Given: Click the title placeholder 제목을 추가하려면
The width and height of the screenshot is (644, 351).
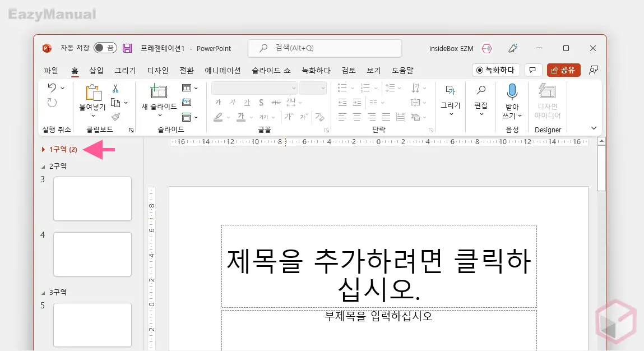Looking at the screenshot, I should click(379, 266).
